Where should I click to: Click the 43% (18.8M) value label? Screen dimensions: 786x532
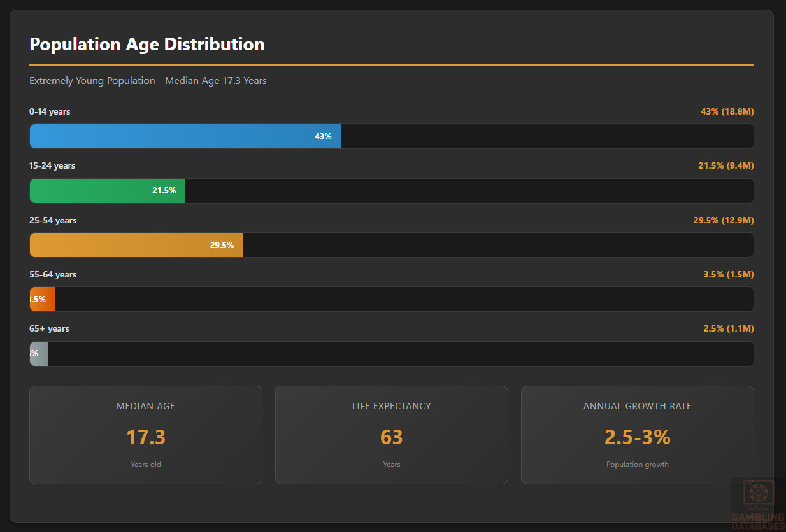click(727, 112)
